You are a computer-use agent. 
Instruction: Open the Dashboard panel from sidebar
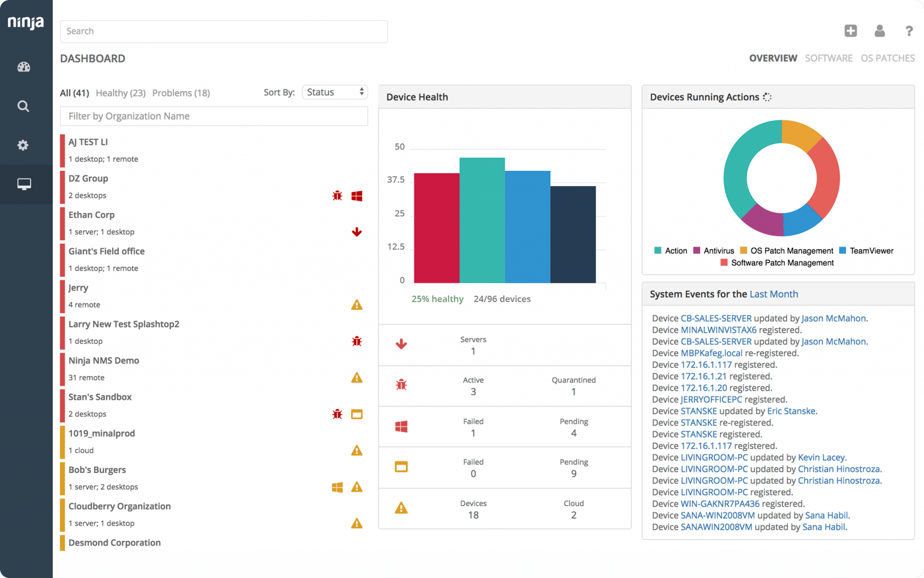23,67
